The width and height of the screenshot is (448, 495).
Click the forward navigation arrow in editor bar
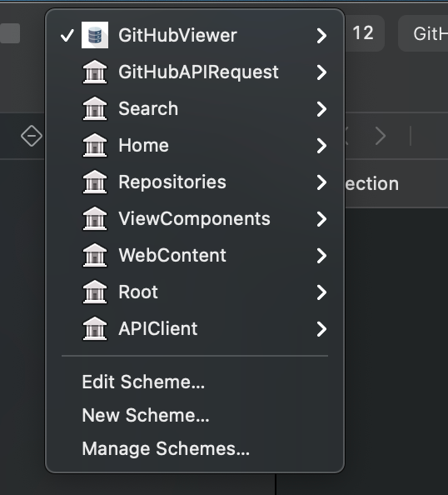click(381, 136)
